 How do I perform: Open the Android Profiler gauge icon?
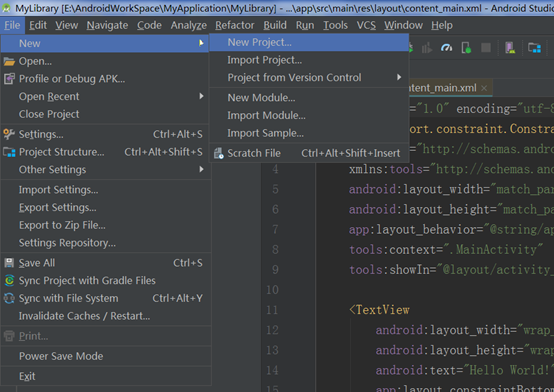[446, 47]
